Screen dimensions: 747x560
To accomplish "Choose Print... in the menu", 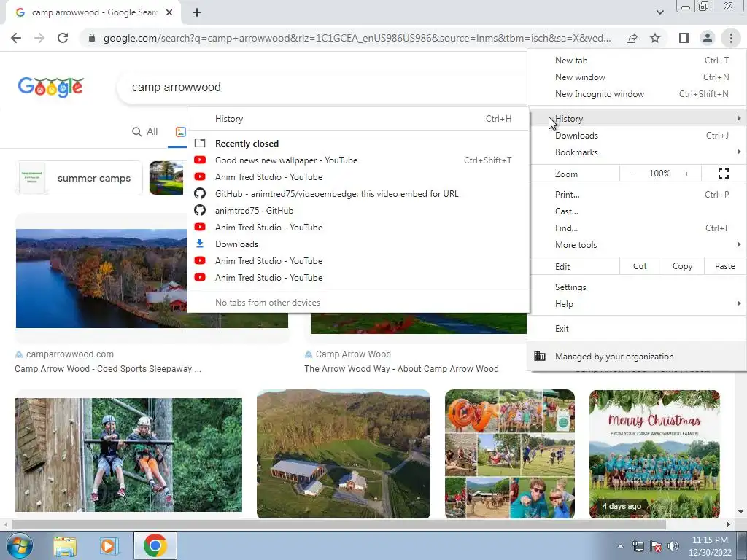I will (637, 194).
